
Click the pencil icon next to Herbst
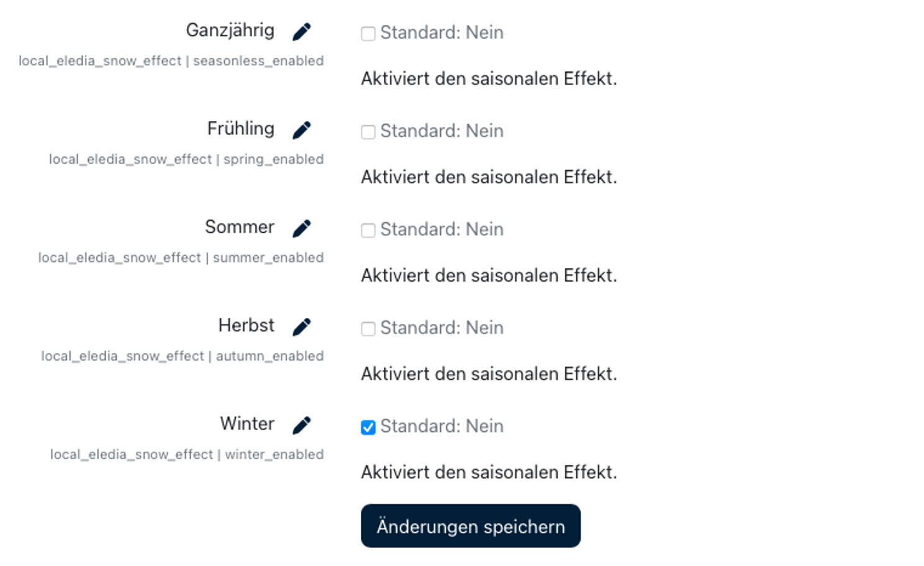tap(302, 326)
